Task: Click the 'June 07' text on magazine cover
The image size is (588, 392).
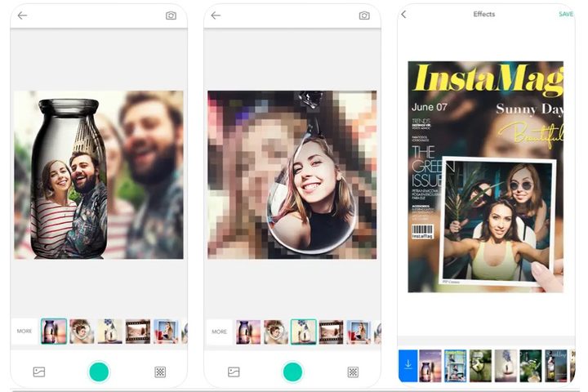Action: [x=430, y=107]
